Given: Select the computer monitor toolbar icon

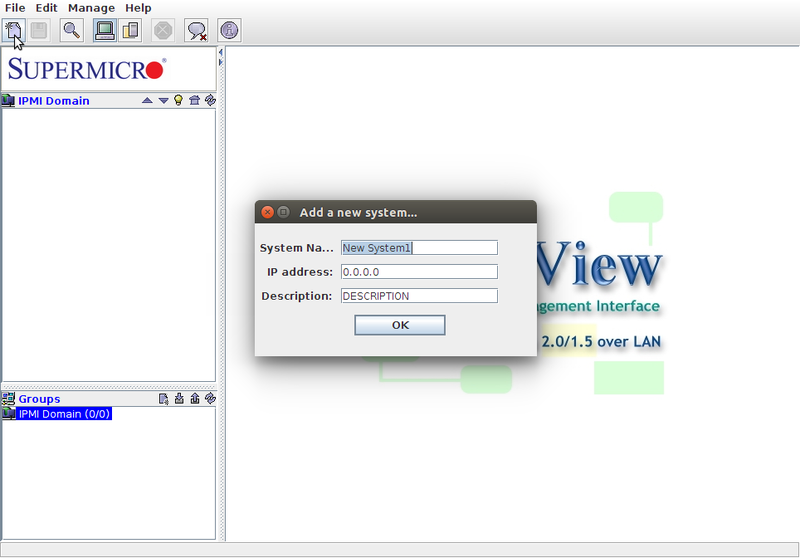Looking at the screenshot, I should (x=105, y=30).
